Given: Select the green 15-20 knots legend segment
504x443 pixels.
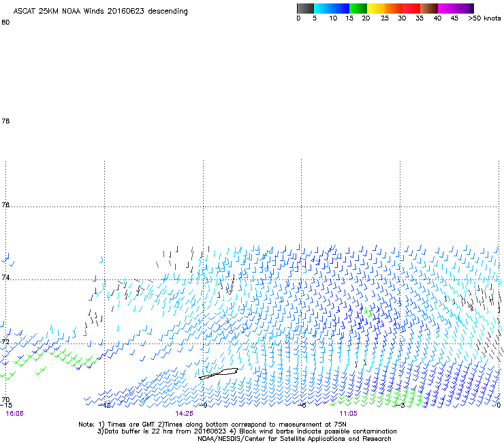Looking at the screenshot, I should (358, 8).
